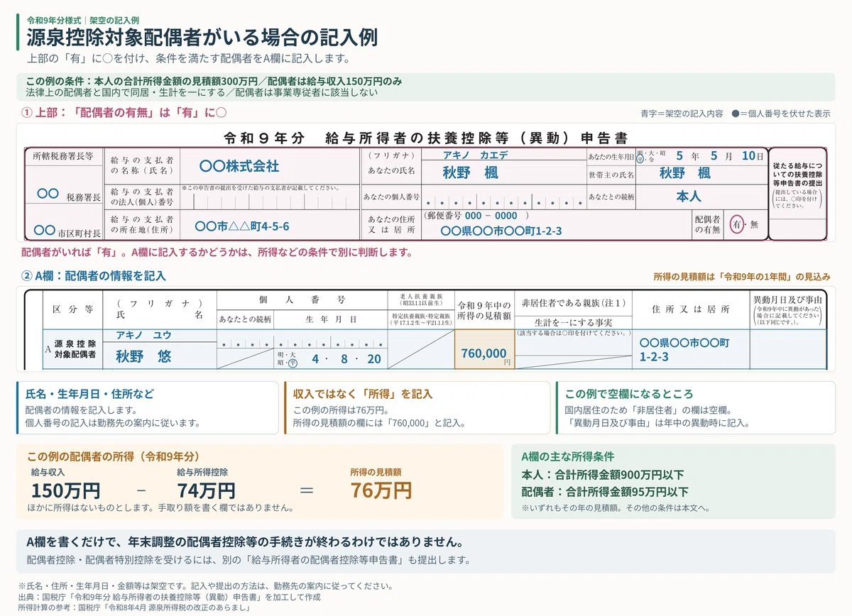
Task: Click 秋野 楓 in the 世帯主の氏名 field
Action: [684, 172]
